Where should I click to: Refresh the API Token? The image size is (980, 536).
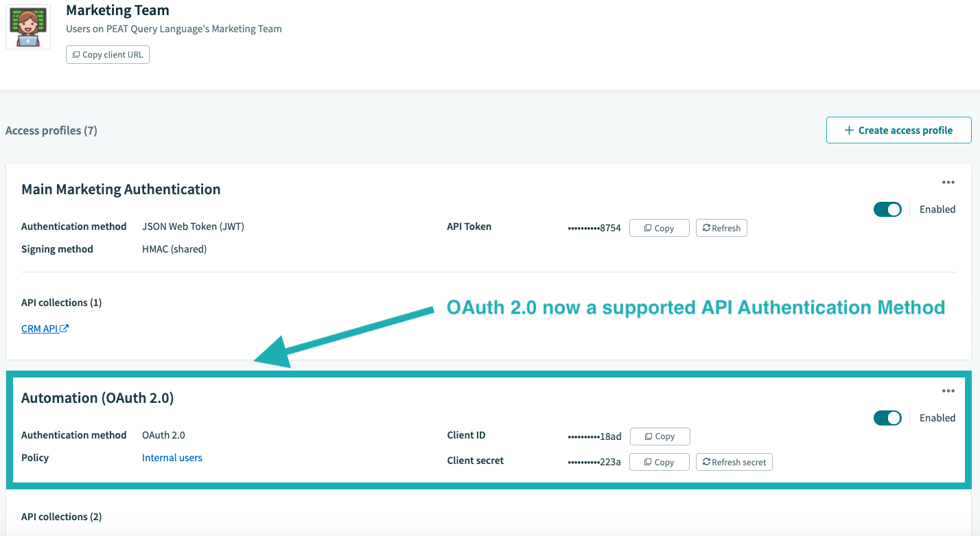coord(721,228)
